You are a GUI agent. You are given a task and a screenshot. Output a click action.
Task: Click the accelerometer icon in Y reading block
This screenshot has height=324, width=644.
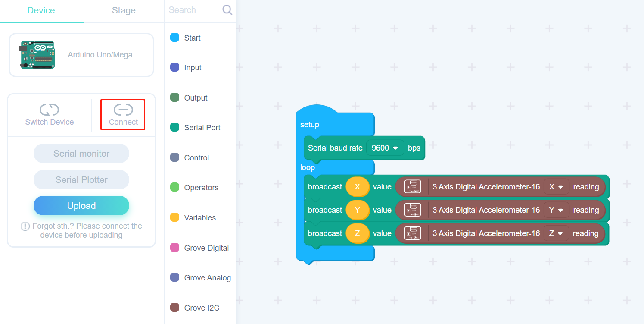pyautogui.click(x=413, y=210)
